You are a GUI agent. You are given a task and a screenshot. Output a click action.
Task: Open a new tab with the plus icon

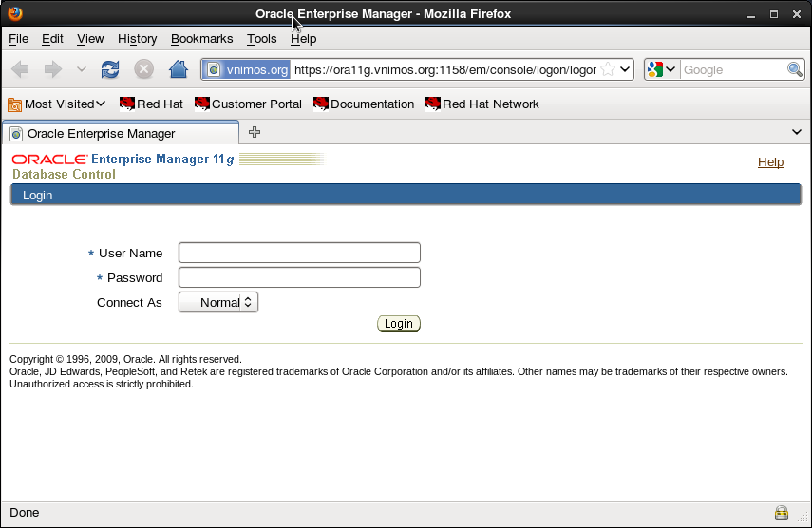coord(255,133)
